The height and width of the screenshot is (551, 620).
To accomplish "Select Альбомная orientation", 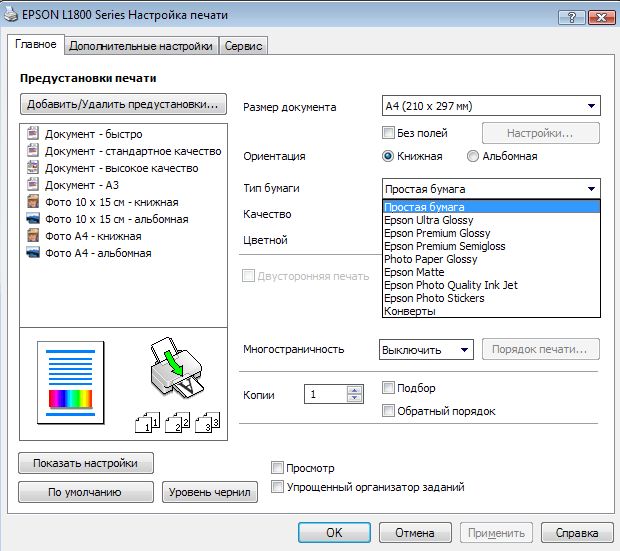I will [473, 156].
